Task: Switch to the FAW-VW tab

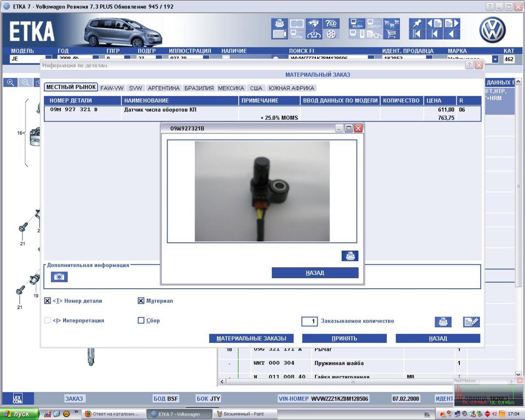Action: click(112, 88)
